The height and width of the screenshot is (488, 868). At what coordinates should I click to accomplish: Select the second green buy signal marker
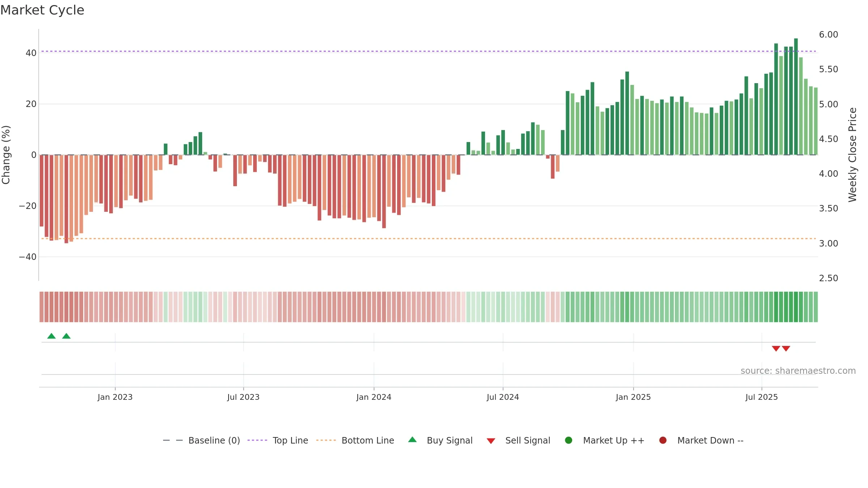66,336
